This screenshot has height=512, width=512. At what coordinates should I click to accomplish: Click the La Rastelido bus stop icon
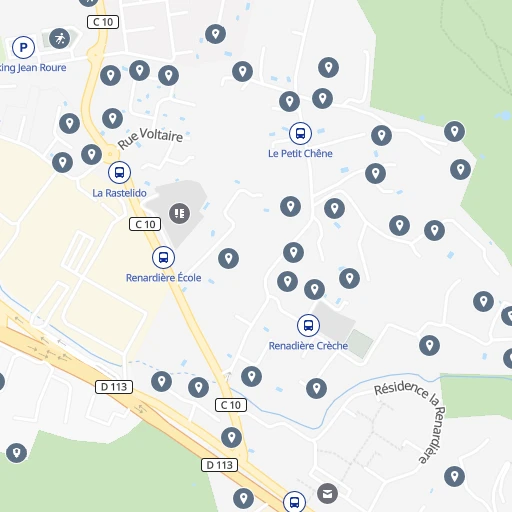coord(119,172)
